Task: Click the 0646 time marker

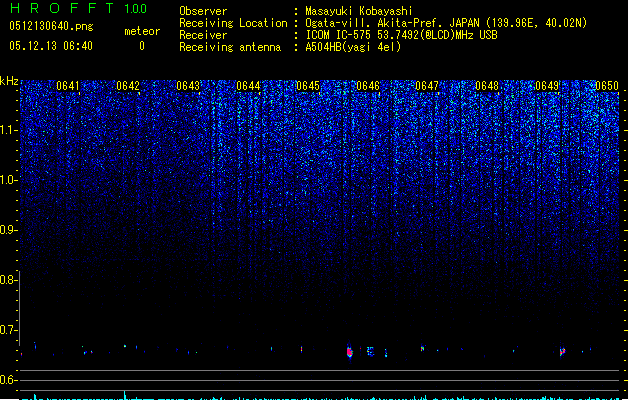Action: (368, 86)
